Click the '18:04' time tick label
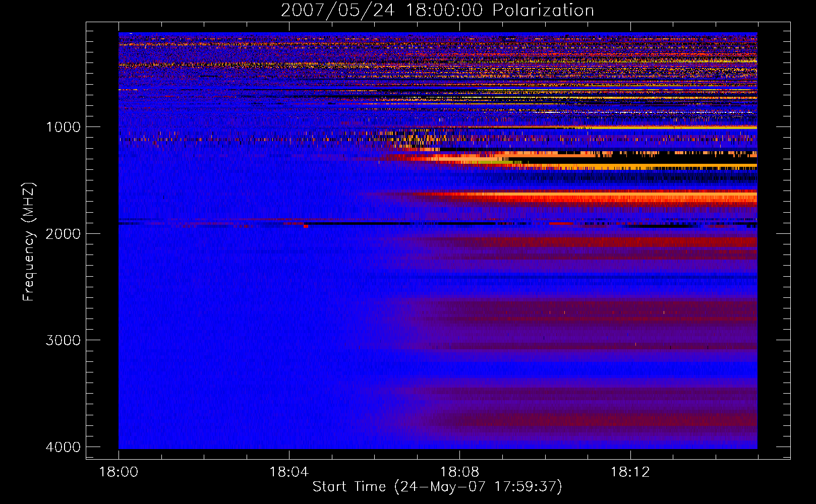The height and width of the screenshot is (504, 816). point(289,472)
